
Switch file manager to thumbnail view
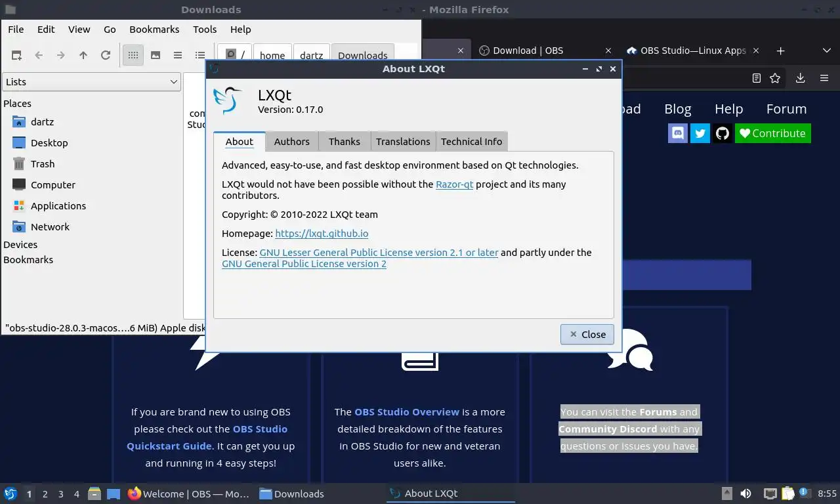[x=156, y=55]
